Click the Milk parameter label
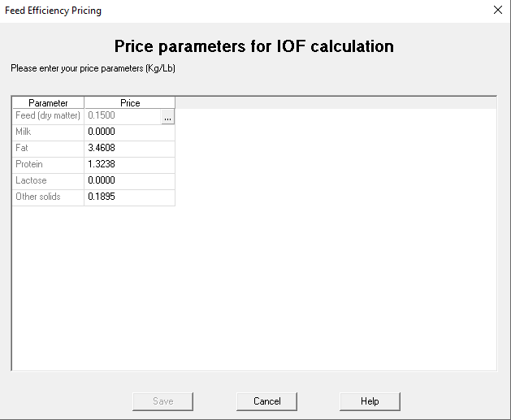This screenshot has height=420, width=511. (48, 132)
